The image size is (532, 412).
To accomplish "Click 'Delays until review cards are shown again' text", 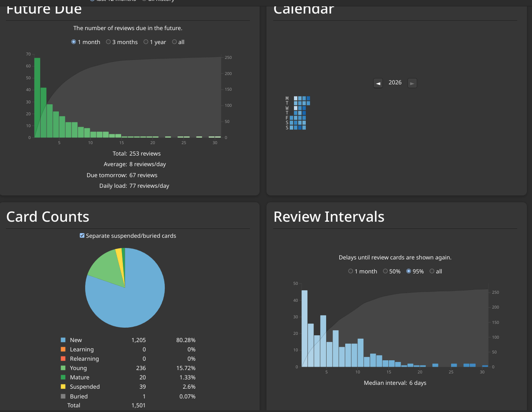I will pyautogui.click(x=395, y=257).
